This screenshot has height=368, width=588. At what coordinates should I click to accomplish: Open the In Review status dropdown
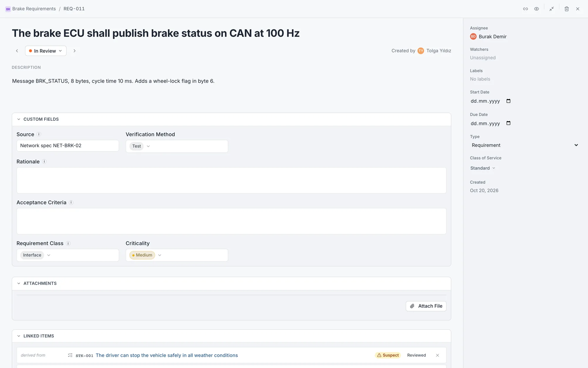point(46,51)
